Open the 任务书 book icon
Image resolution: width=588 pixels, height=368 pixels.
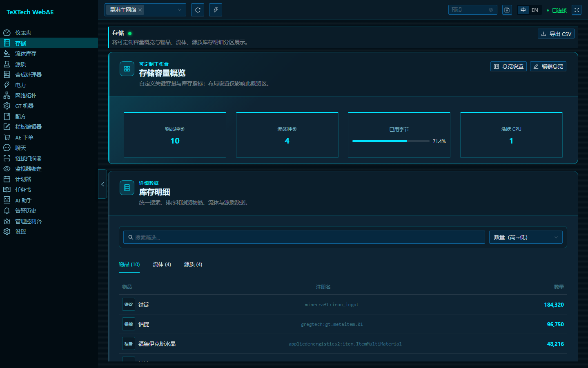tap(7, 190)
